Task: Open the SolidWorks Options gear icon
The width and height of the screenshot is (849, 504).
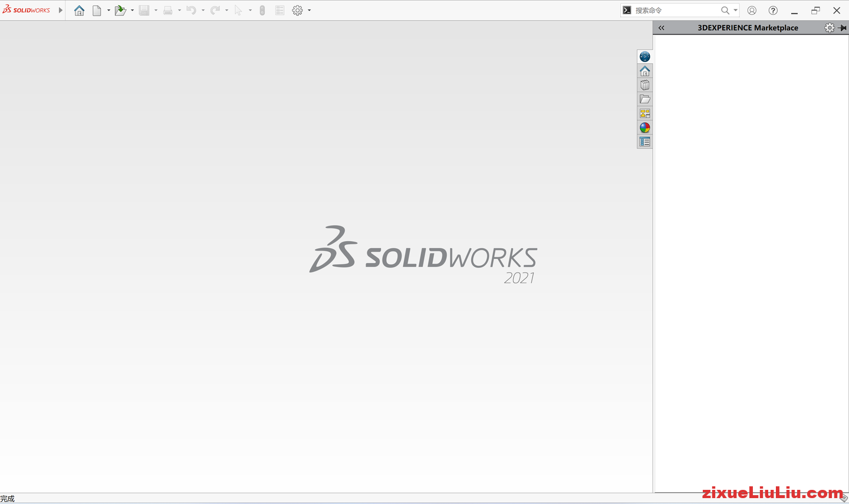Action: click(x=297, y=10)
